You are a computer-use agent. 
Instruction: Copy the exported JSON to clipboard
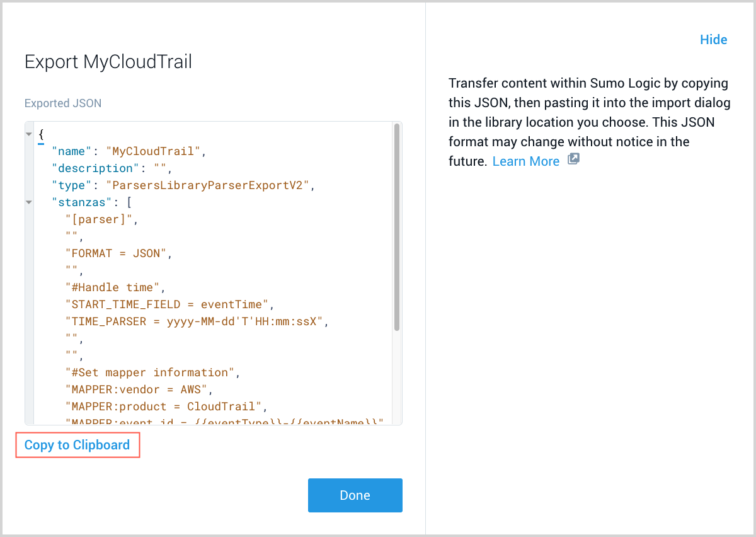[x=77, y=445]
